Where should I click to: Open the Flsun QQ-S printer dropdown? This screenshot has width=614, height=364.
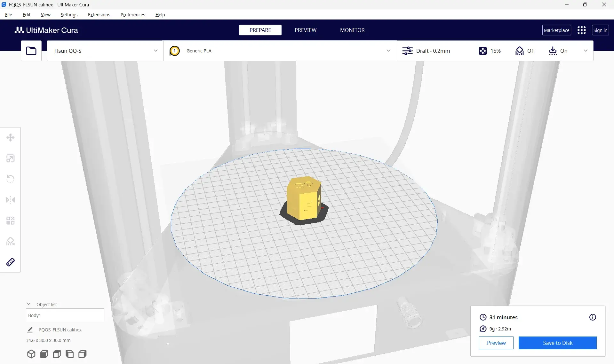[105, 51]
